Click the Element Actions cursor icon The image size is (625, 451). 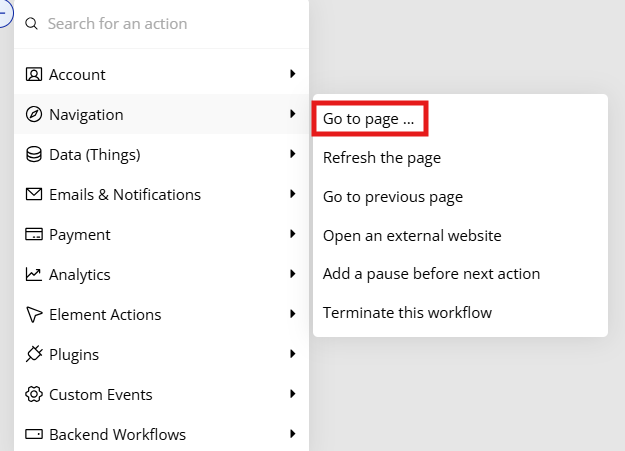point(33,314)
